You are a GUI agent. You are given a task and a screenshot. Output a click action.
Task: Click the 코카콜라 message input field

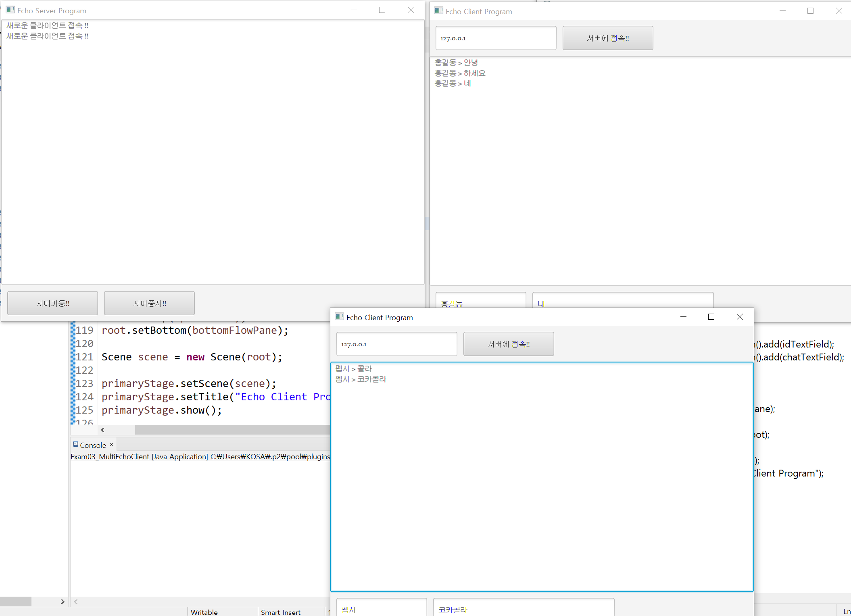click(522, 609)
